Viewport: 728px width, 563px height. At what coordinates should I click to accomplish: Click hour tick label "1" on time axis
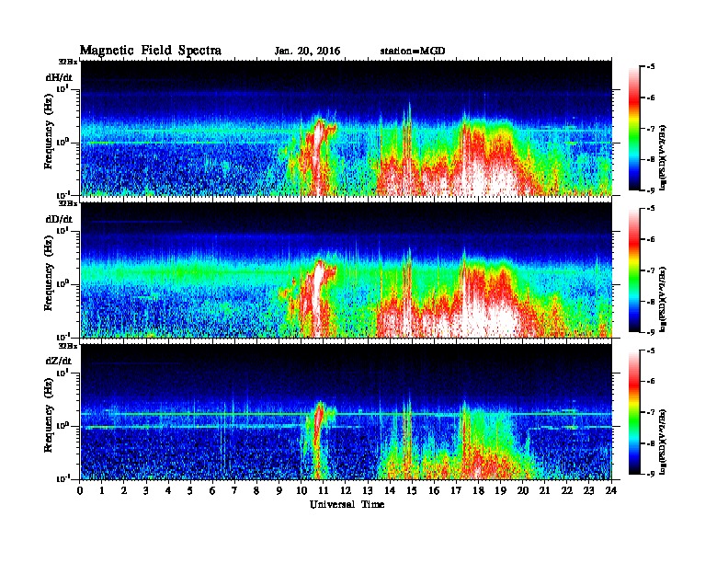click(x=102, y=491)
